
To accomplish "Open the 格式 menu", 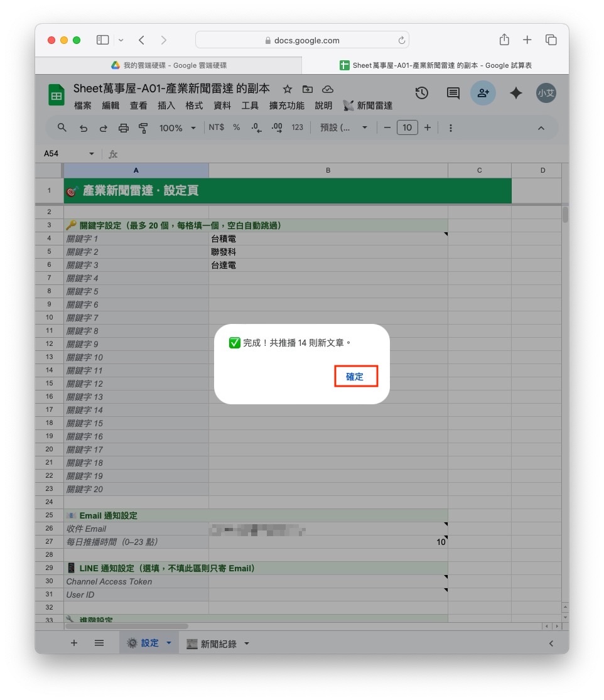I will (x=194, y=105).
